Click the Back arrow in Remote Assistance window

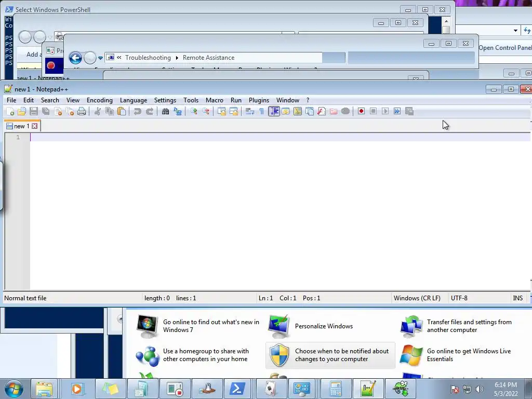pyautogui.click(x=75, y=58)
